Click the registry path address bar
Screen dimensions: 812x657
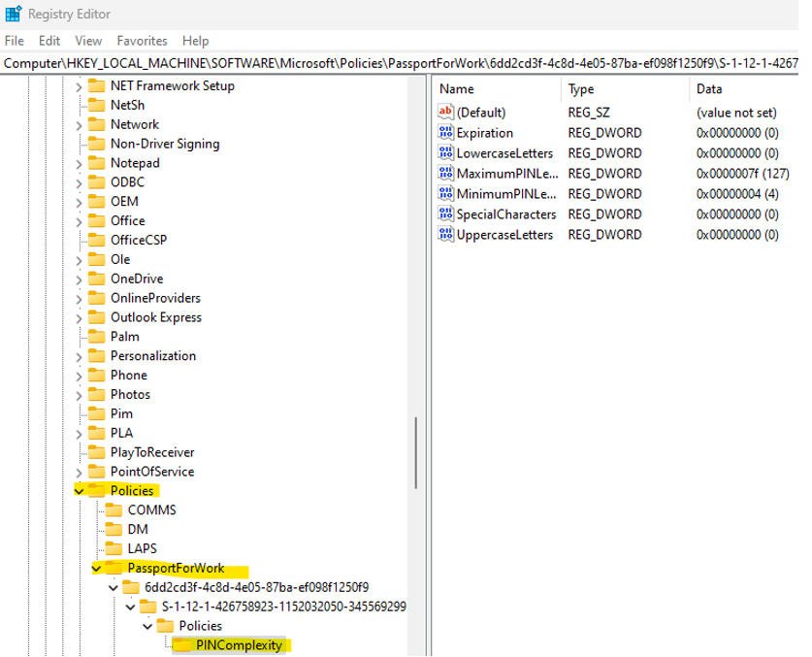400,63
